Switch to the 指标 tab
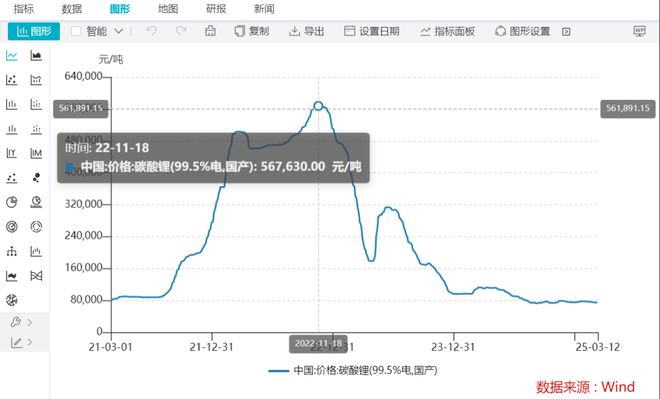 (x=24, y=8)
